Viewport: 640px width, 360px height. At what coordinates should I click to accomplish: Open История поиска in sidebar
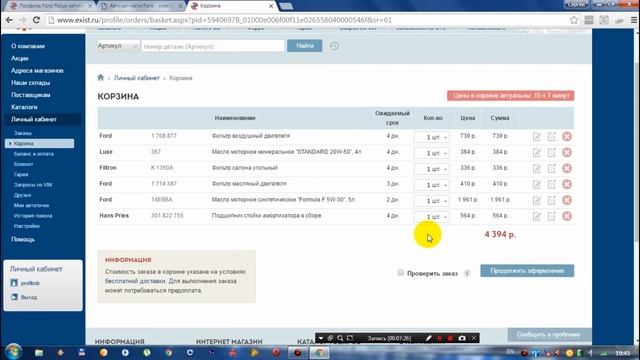(x=33, y=216)
